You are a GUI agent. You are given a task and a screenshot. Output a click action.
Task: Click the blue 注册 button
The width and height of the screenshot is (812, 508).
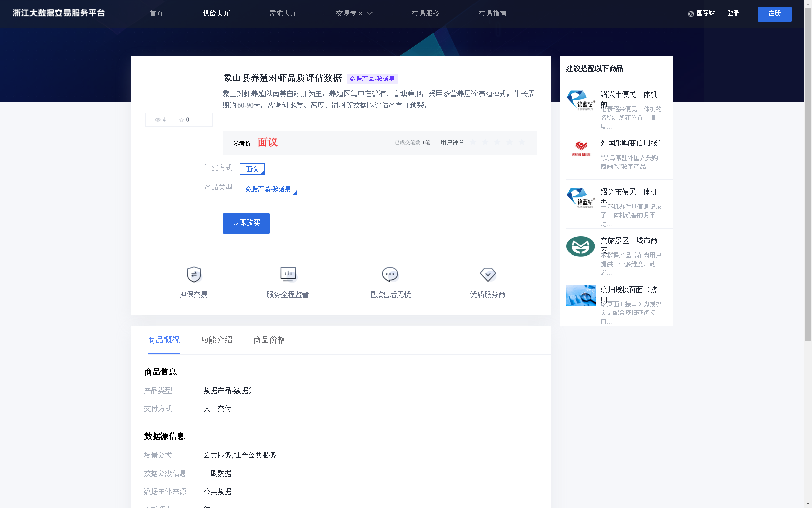[x=774, y=14]
